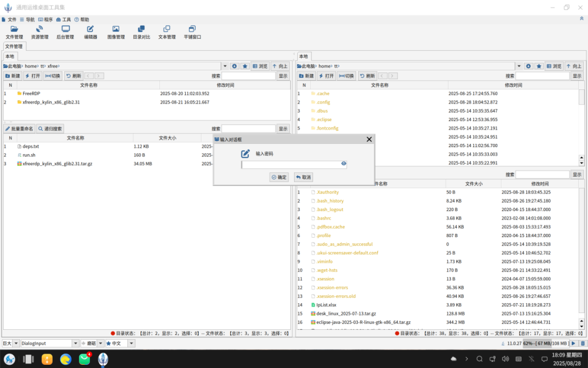This screenshot has height=368, width=588.
Task: Open the orange app icon on the taskbar
Action: tap(47, 359)
